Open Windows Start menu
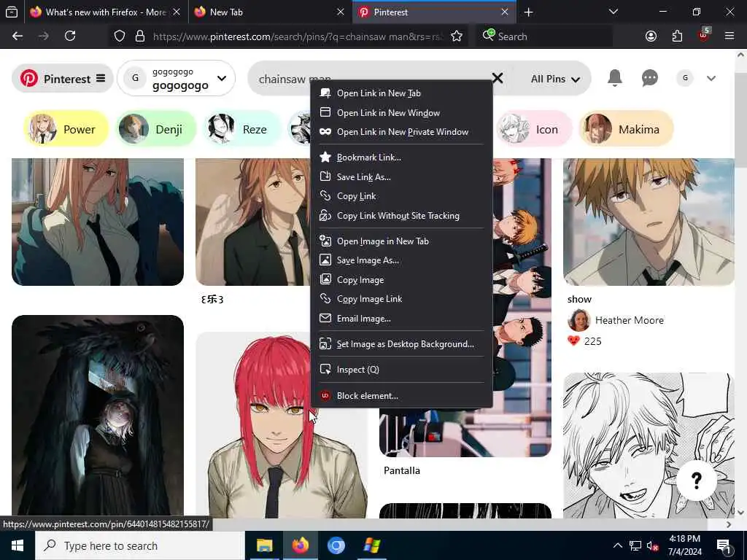 [x=18, y=545]
